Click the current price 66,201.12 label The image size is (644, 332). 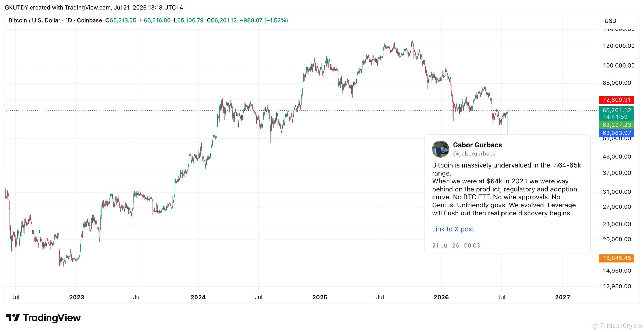point(616,110)
